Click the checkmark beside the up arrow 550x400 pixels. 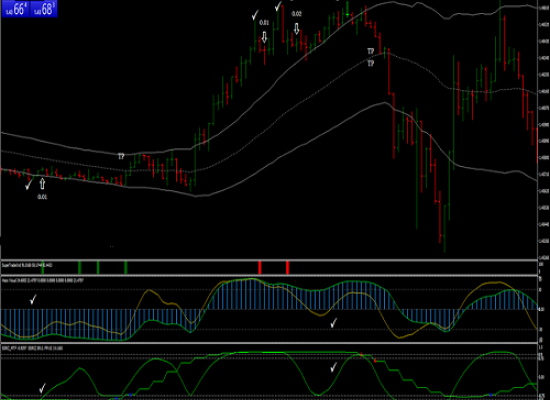pos(29,184)
